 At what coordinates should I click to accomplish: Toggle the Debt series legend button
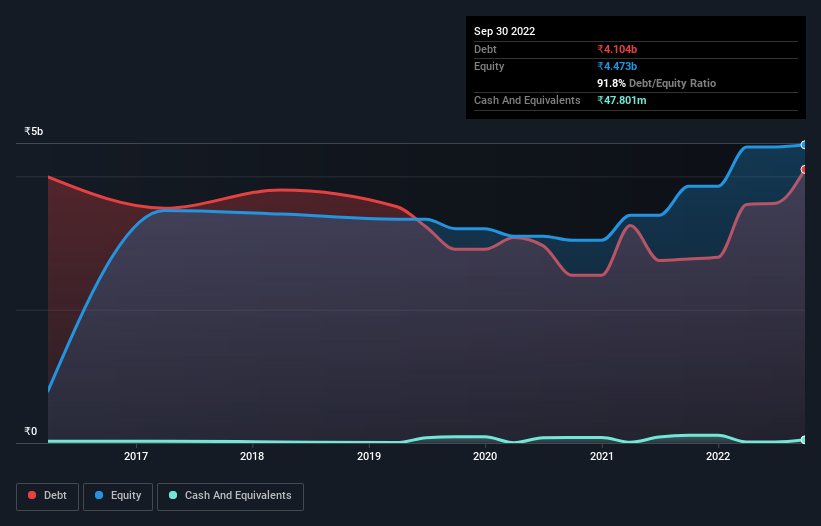48,496
